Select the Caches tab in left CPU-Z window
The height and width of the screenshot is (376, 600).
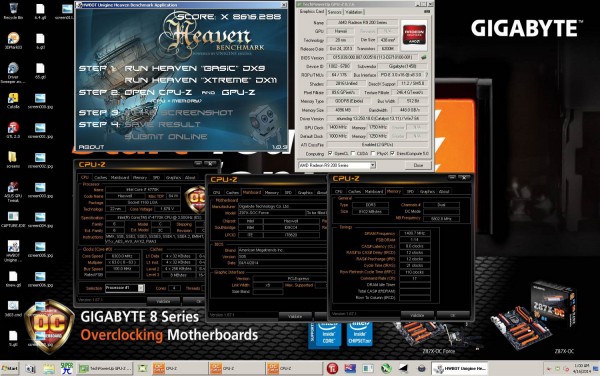point(100,177)
